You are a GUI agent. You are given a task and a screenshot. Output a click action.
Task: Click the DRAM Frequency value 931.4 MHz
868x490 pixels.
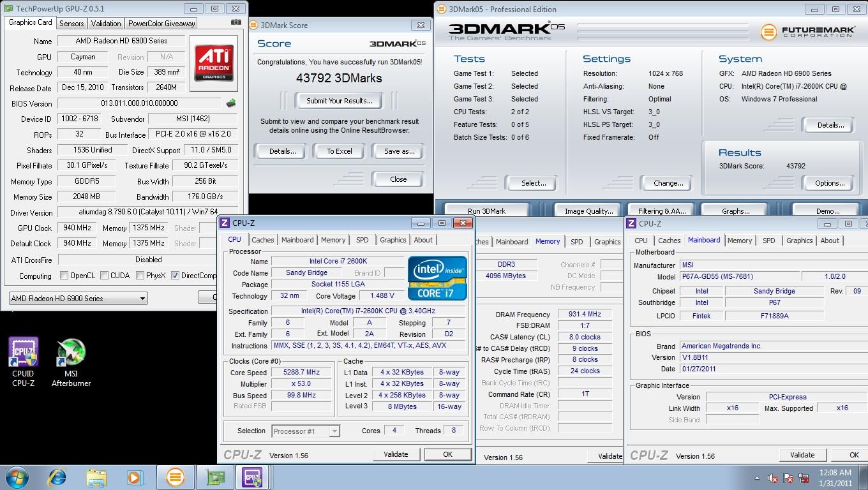(585, 315)
